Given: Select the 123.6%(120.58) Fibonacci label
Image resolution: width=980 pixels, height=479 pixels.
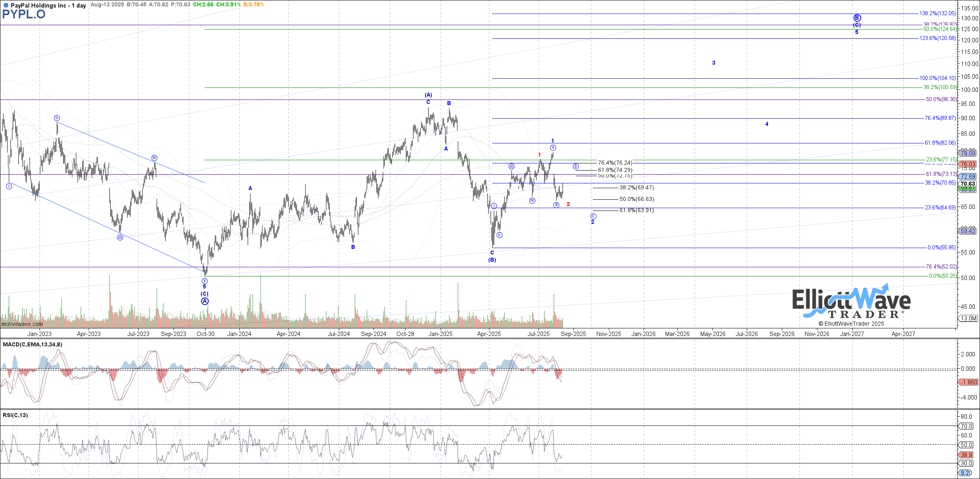Looking at the screenshot, I should [x=938, y=38].
